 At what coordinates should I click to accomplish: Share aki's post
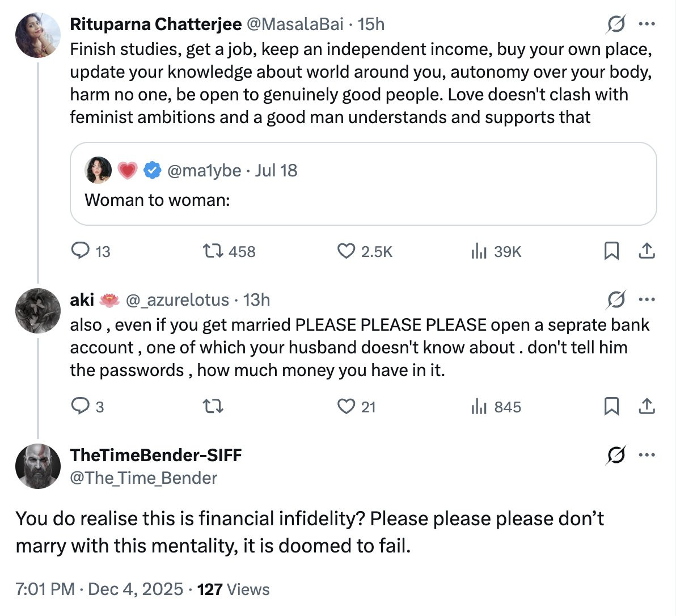point(647,406)
